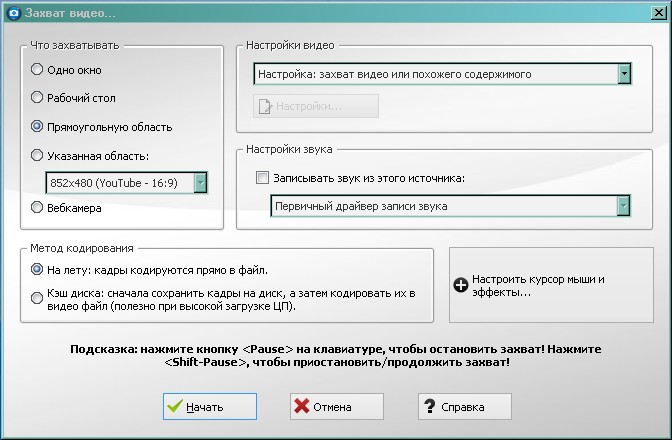Cancel the dialog with "Отмена" button
The width and height of the screenshot is (672, 440).
click(336, 406)
